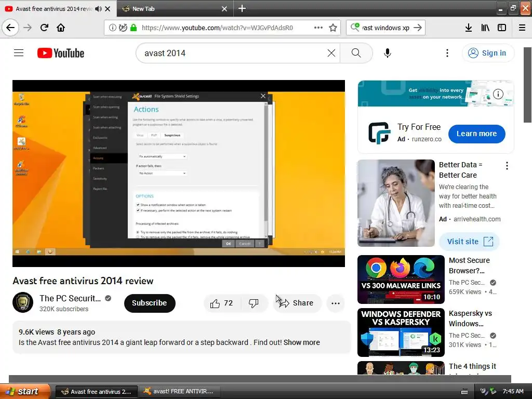Sign in to YouTube
Image resolution: width=532 pixels, height=399 pixels.
[x=488, y=53]
